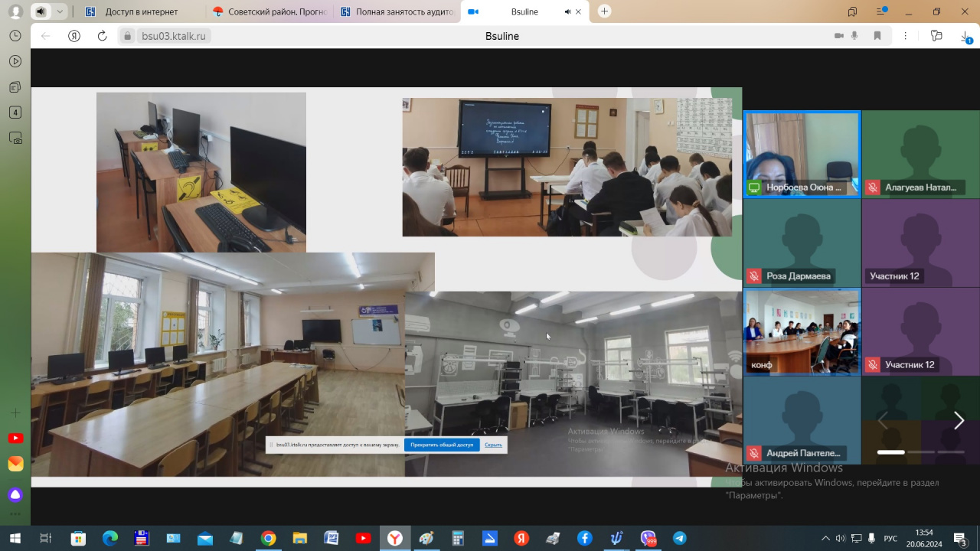
Task: Open Telegram from the taskbar
Action: [679, 538]
